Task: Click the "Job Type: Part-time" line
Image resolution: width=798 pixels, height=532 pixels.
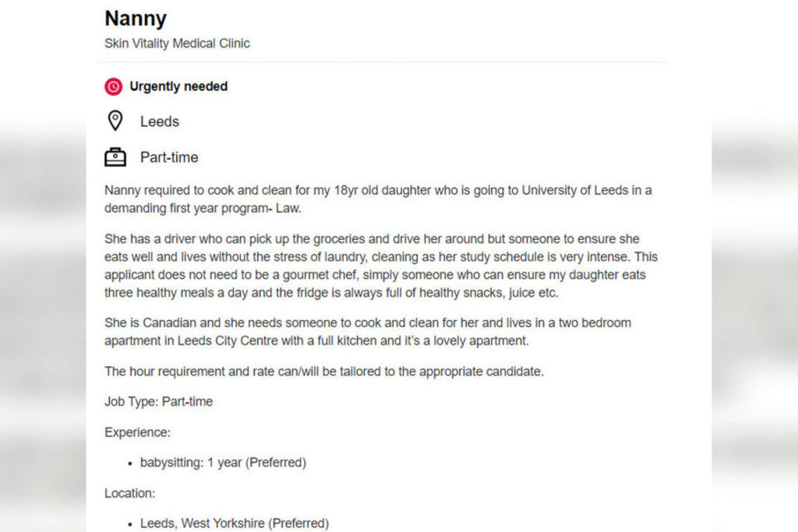Action: (158, 402)
